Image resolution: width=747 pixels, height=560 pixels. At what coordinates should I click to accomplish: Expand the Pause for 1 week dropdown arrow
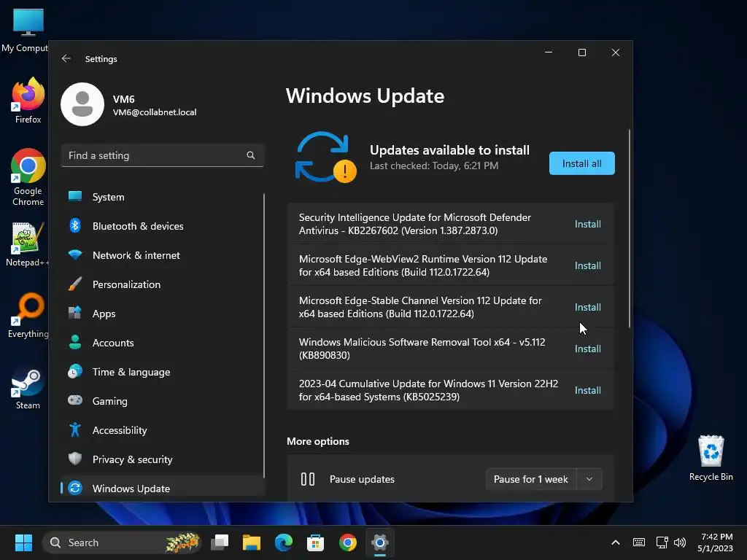coord(589,479)
